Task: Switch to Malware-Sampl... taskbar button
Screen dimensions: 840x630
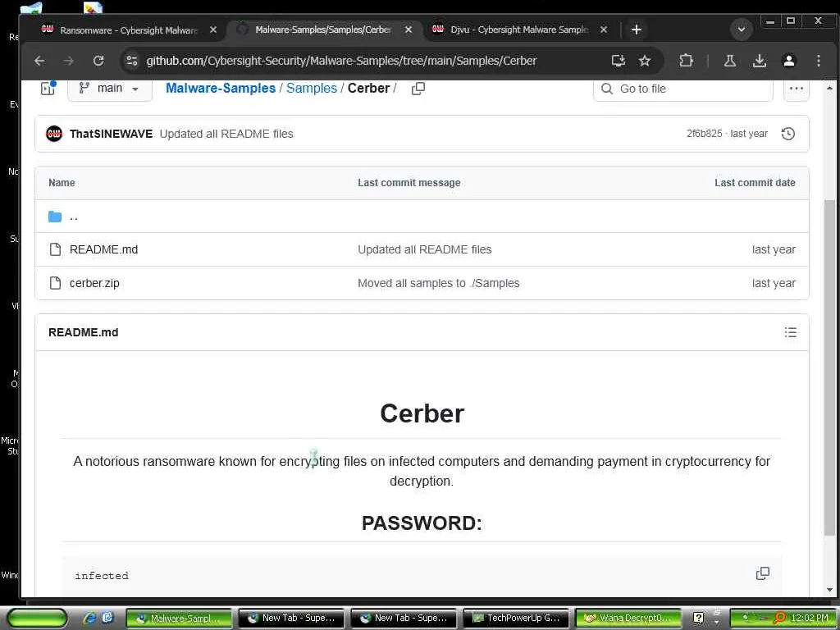Action: tap(179, 619)
